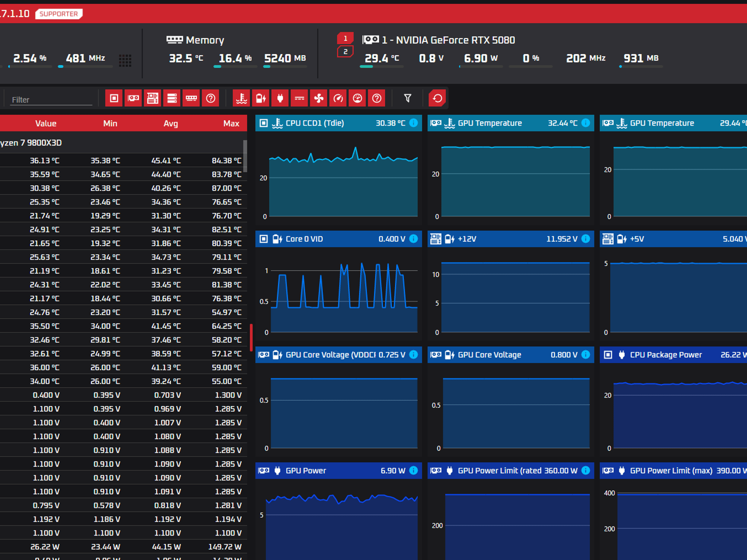Open info for the CPU CCD1 (Tdie) graph
The image size is (747, 560).
413,123
